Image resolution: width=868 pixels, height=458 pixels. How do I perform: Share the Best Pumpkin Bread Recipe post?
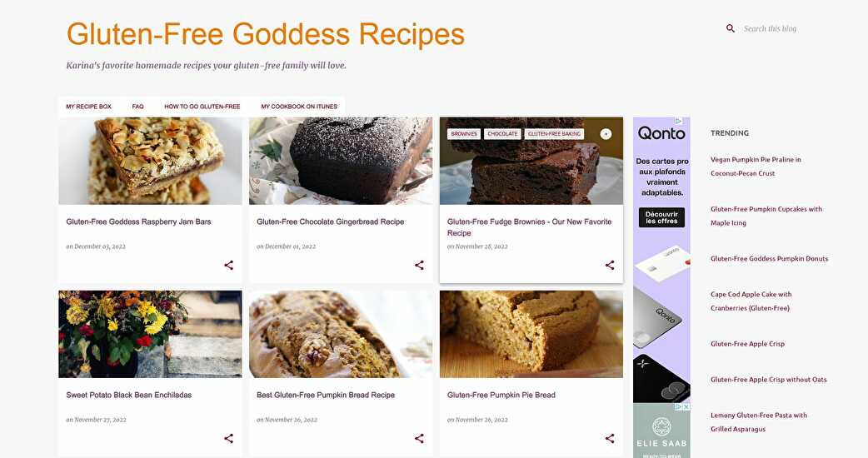click(x=419, y=438)
